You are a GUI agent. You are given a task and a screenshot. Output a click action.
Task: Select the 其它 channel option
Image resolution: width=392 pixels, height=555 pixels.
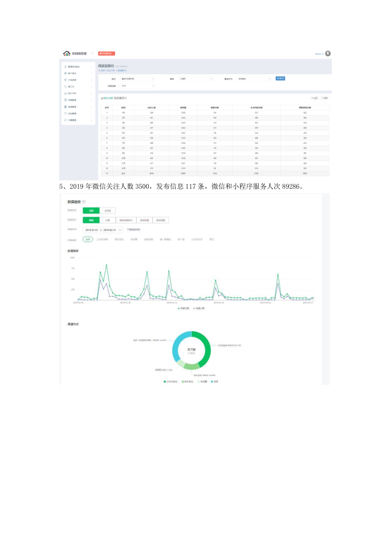pyautogui.click(x=211, y=240)
